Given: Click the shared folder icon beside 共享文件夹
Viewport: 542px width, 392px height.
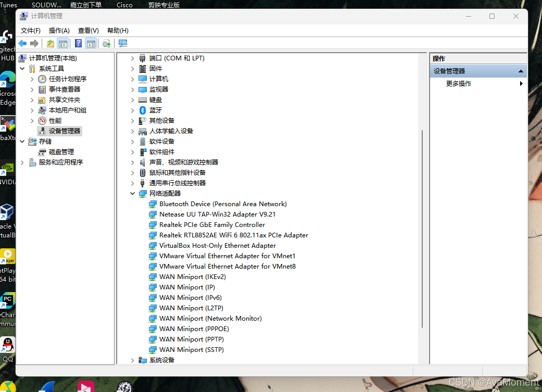Looking at the screenshot, I should pos(42,100).
